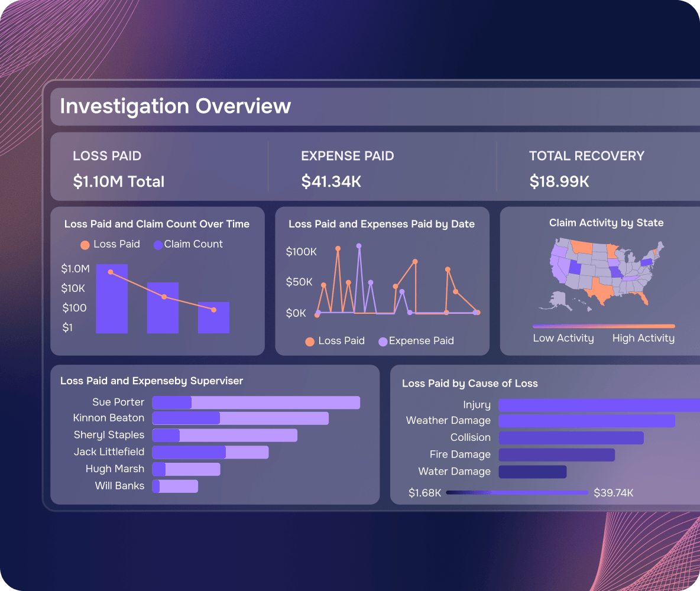Click Loss Paid and Claim Count Over Time title
This screenshot has width=700, height=591.
click(157, 224)
